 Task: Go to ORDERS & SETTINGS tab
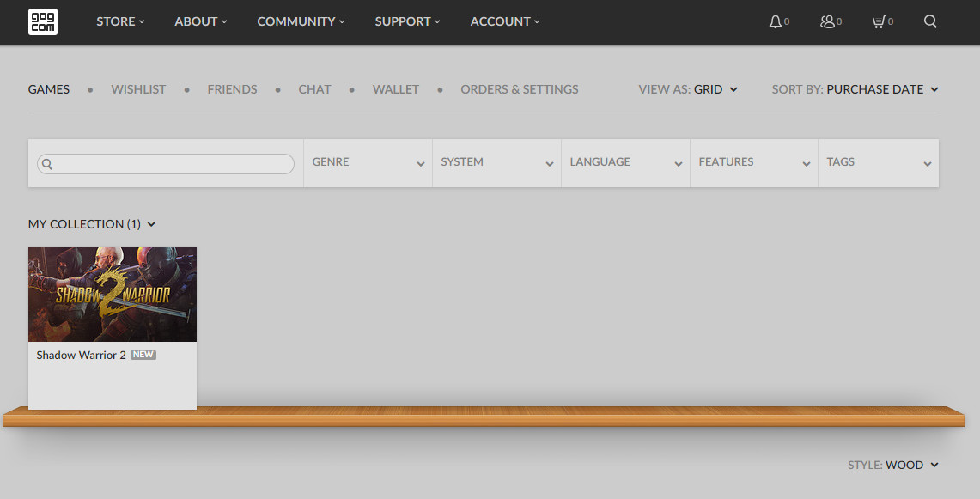point(519,89)
